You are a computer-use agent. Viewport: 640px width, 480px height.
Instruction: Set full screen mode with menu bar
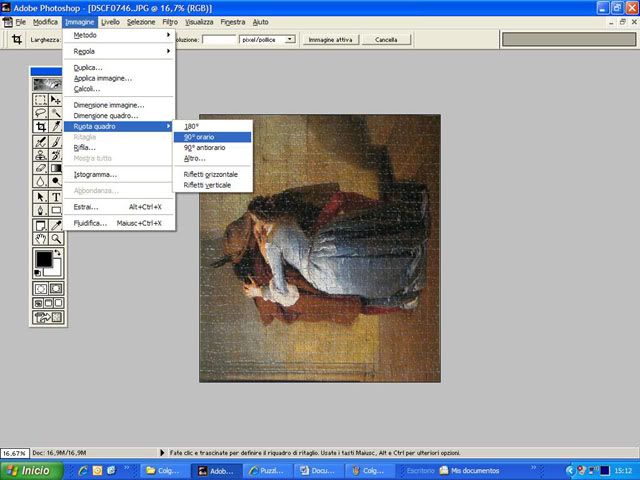(x=48, y=303)
